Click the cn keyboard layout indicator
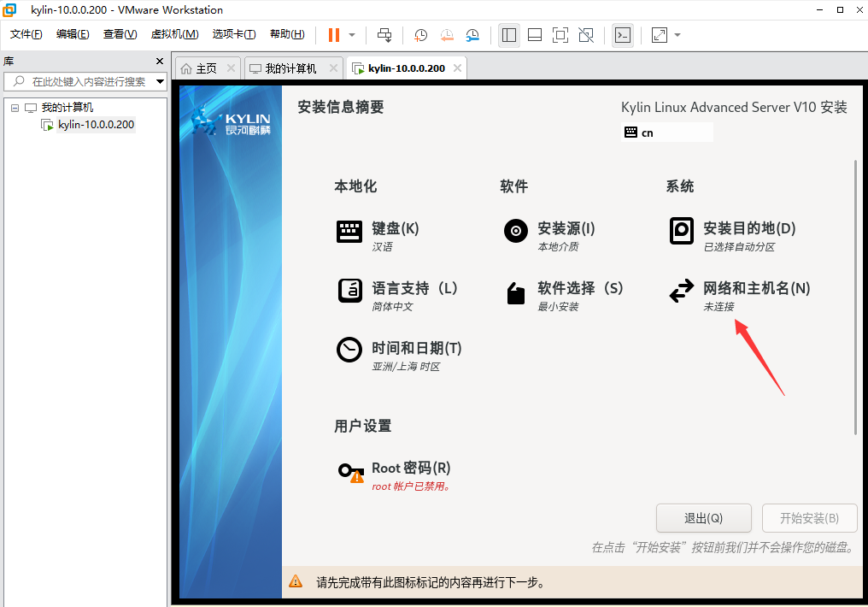The height and width of the screenshot is (607, 868). [667, 133]
